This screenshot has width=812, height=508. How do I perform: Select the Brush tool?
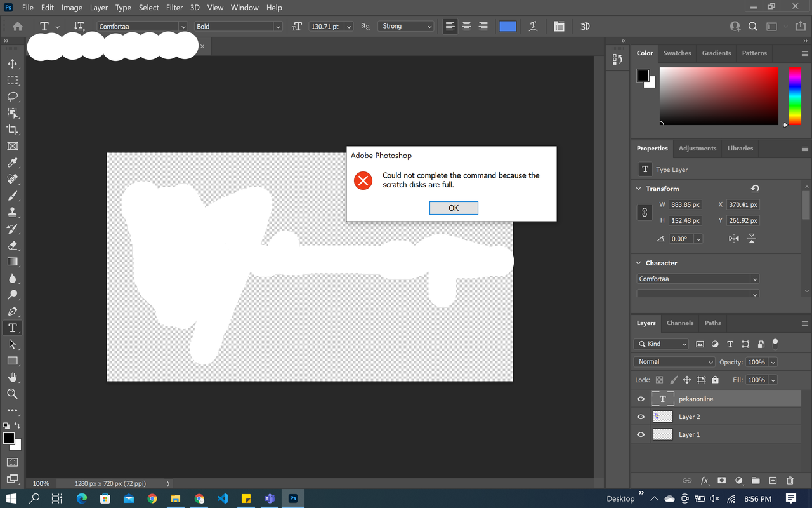point(12,196)
